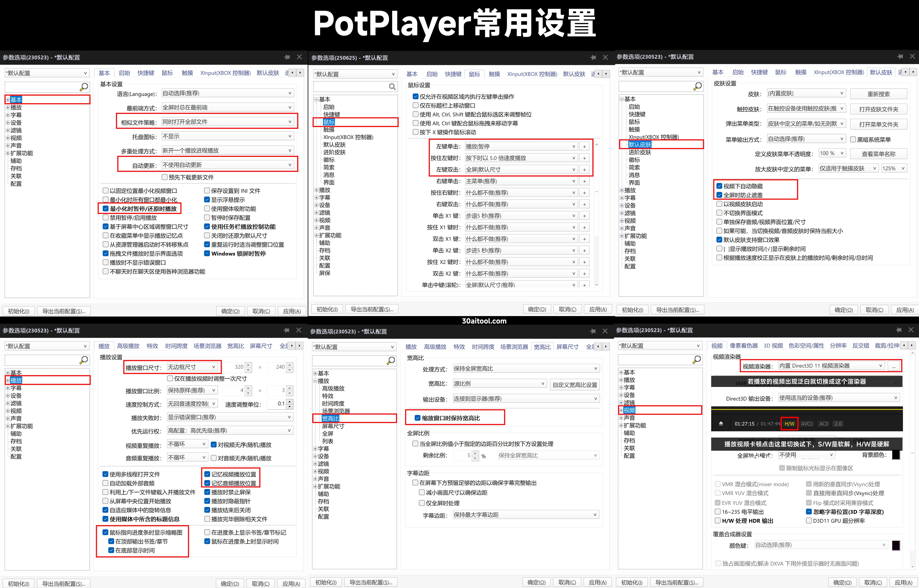Click the plus button beside 右键单击

point(584,181)
